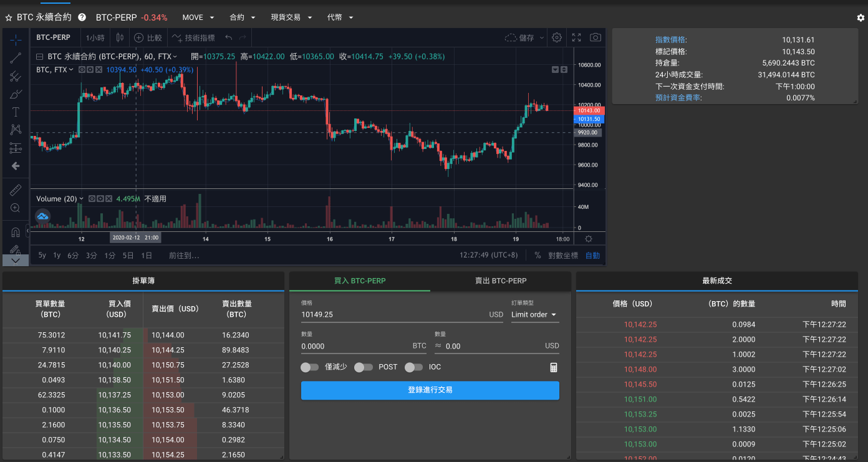The image size is (868, 462).
Task: Toggle the IOC order switch
Action: coord(413,367)
